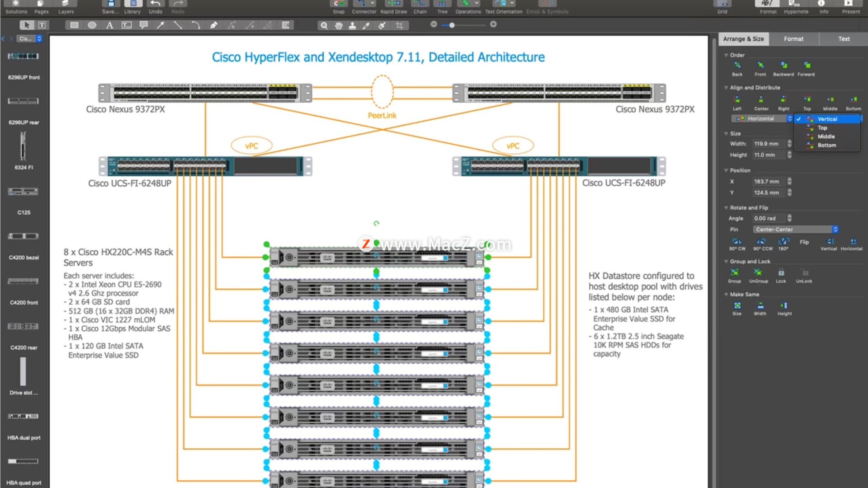Collapse the Order section

726,55
